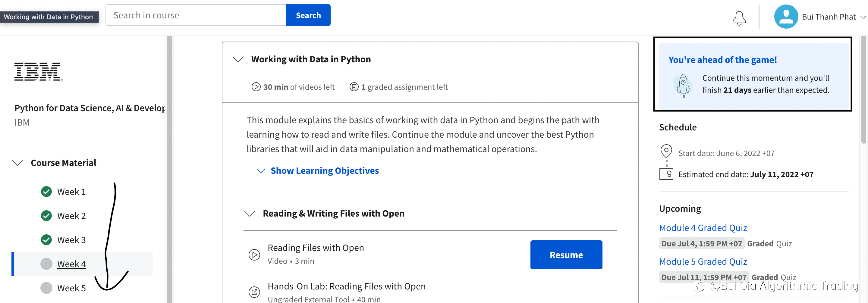Click the start date location pin icon

(x=666, y=151)
